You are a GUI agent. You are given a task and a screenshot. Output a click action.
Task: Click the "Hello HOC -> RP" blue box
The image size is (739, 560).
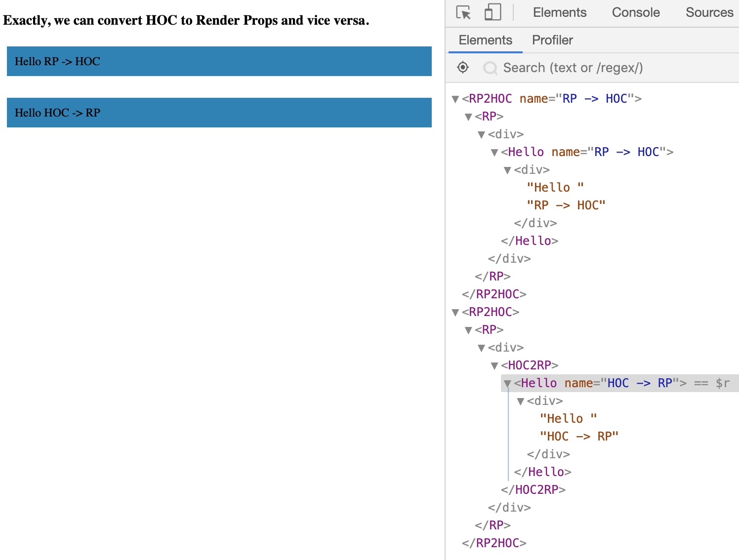point(219,113)
